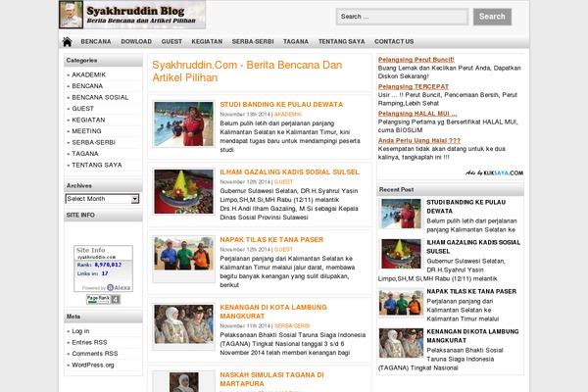
Task: Open ILHAM GAZALING KADIS SOSIAL SULSEL article
Action: (289, 171)
